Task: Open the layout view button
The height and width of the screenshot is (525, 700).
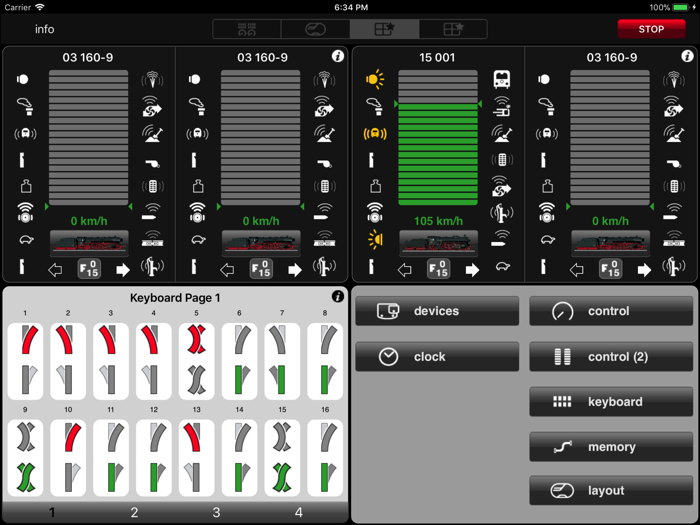Action: pos(611,491)
